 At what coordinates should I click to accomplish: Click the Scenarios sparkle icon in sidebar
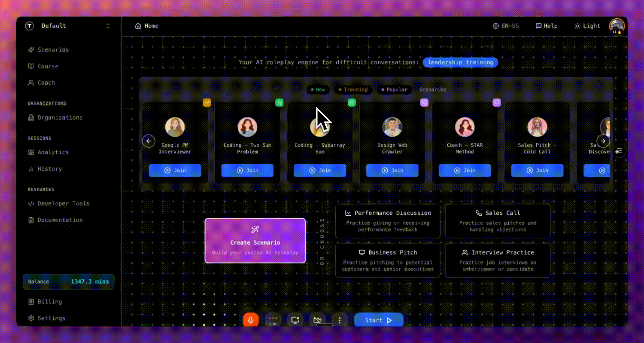pyautogui.click(x=31, y=50)
